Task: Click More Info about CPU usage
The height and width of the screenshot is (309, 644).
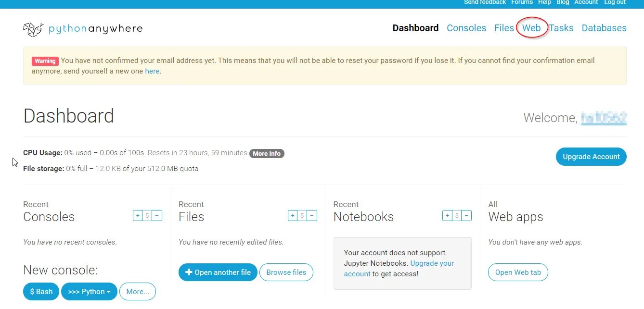Action: tap(267, 153)
